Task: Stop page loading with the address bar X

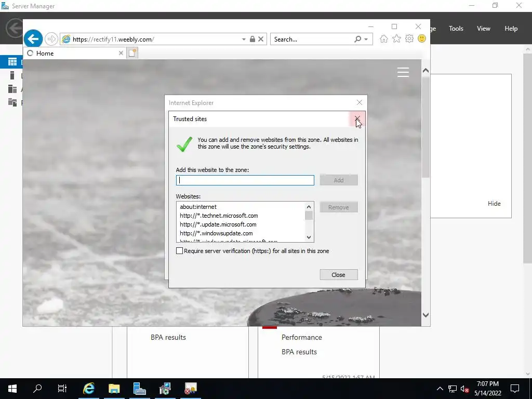Action: coord(261,39)
